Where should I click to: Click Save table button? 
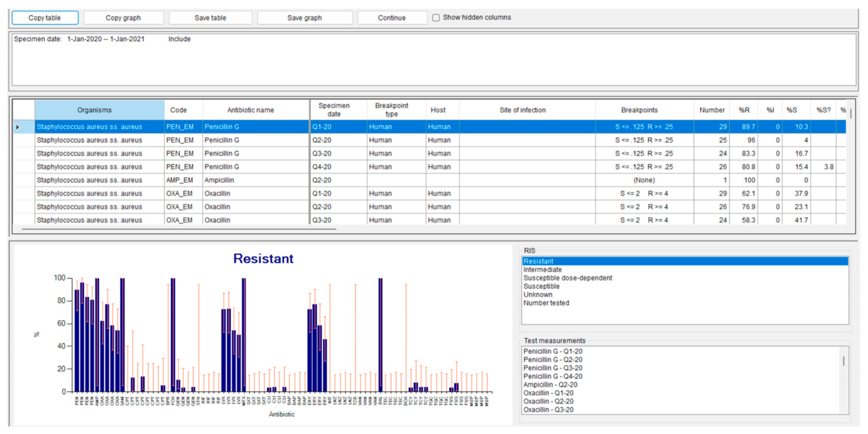point(210,18)
